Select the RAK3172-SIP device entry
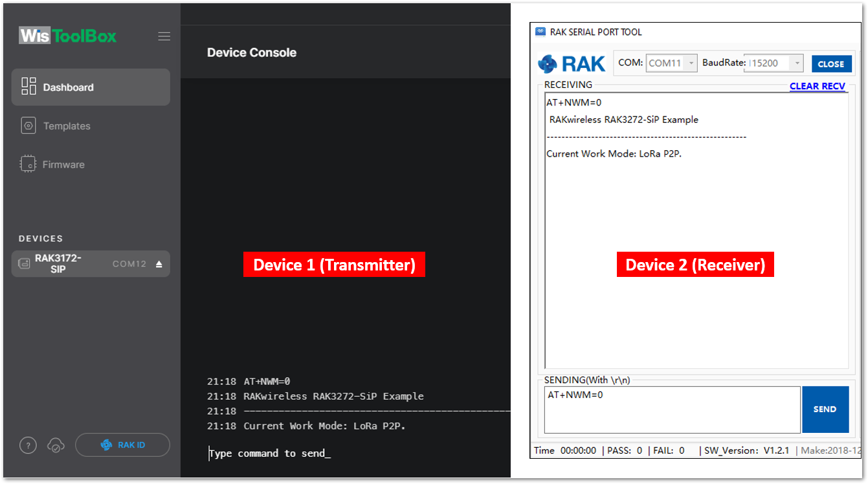This screenshot has width=868, height=484. pyautogui.click(x=91, y=264)
